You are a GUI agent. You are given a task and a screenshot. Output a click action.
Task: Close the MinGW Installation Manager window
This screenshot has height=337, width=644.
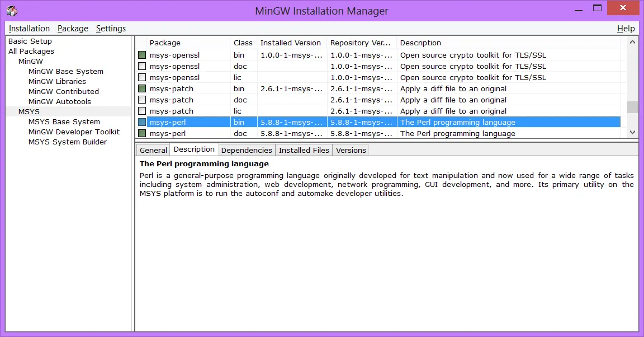click(x=623, y=8)
